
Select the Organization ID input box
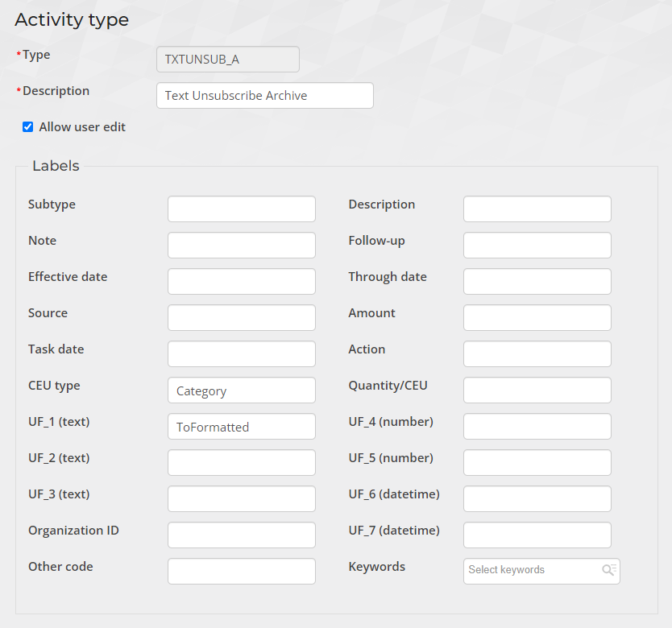point(241,535)
